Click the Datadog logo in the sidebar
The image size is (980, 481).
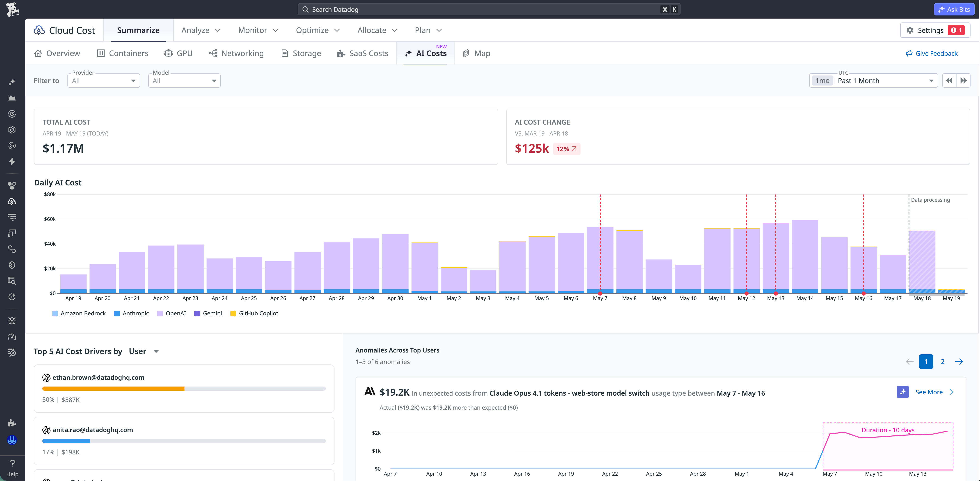click(12, 9)
